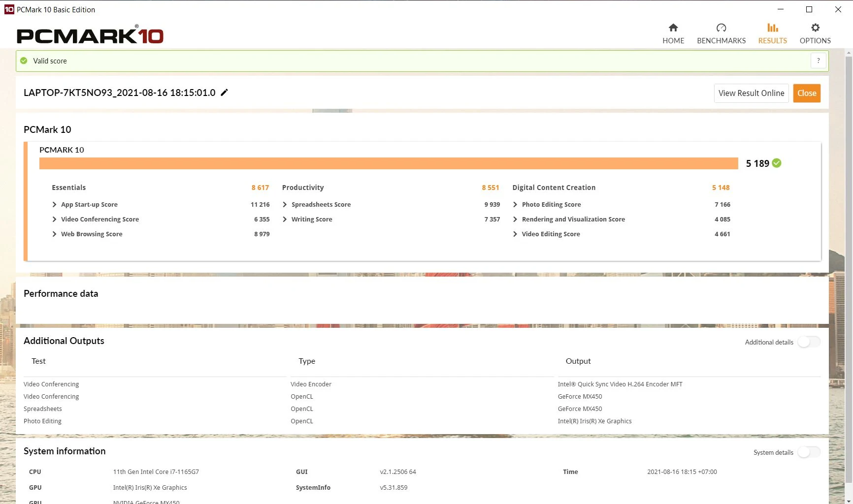Expand the Video Conferencing Score row
Viewport: 853px width, 504px height.
pos(54,219)
